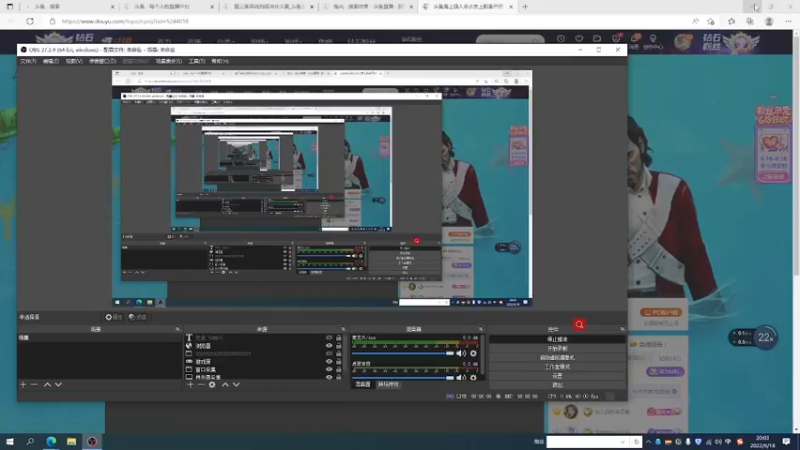800x450 pixels.
Task: Move the selected source down in the list
Action: point(236,384)
